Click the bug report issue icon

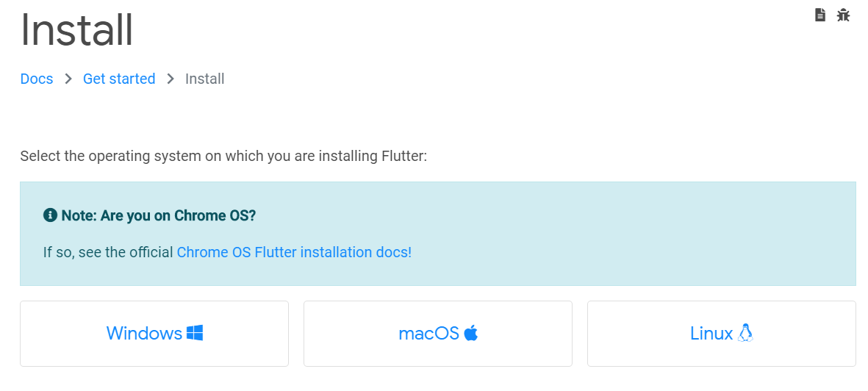coord(843,15)
